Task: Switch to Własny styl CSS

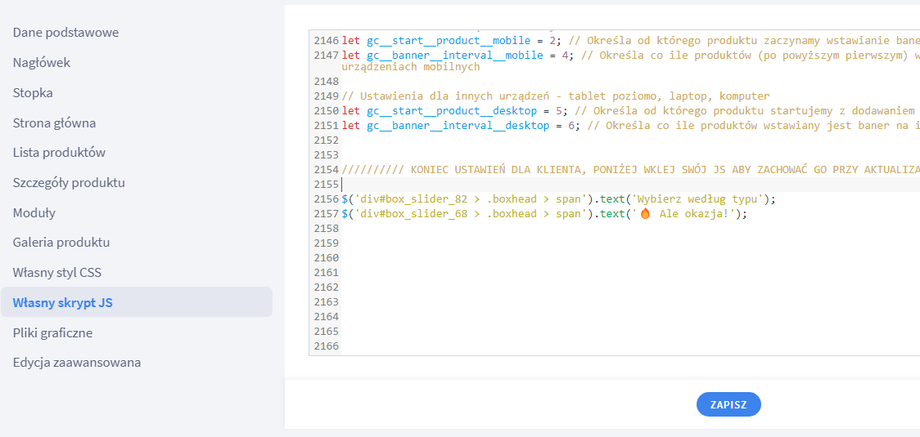Action: click(x=57, y=273)
